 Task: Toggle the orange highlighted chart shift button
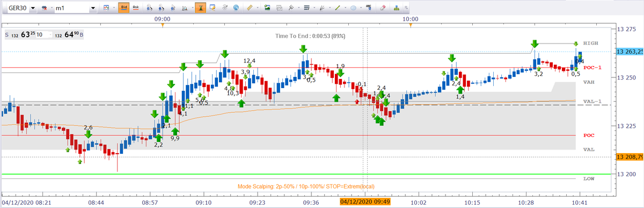coord(201,8)
